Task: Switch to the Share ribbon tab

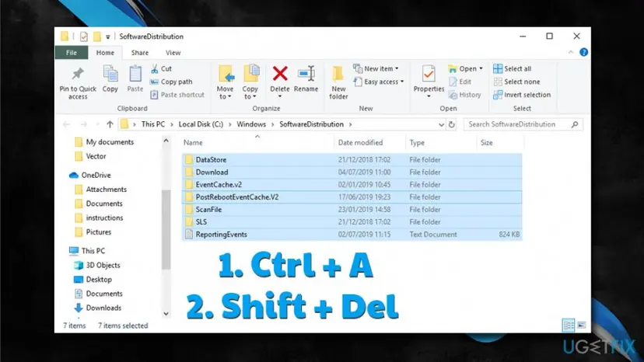Action: pyautogui.click(x=140, y=53)
